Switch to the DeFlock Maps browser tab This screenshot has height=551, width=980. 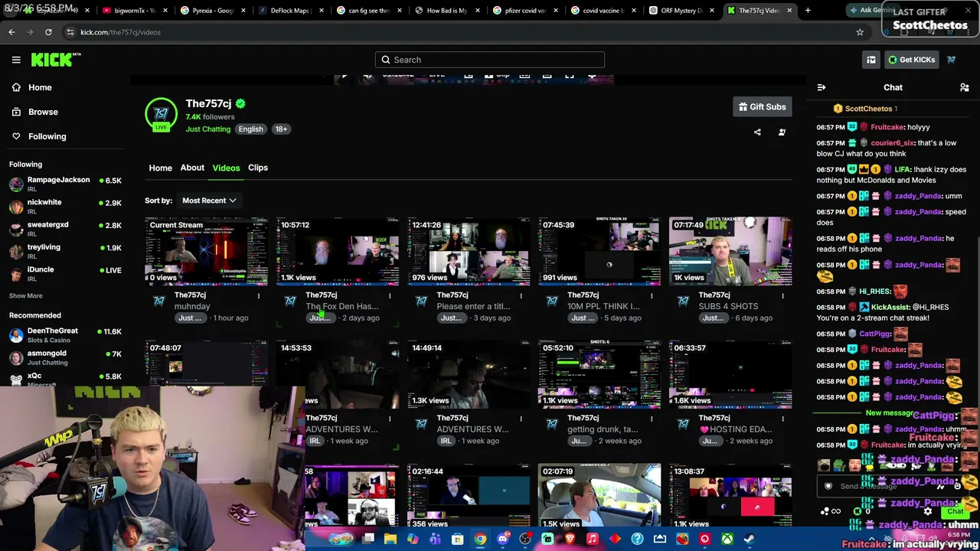288,11
